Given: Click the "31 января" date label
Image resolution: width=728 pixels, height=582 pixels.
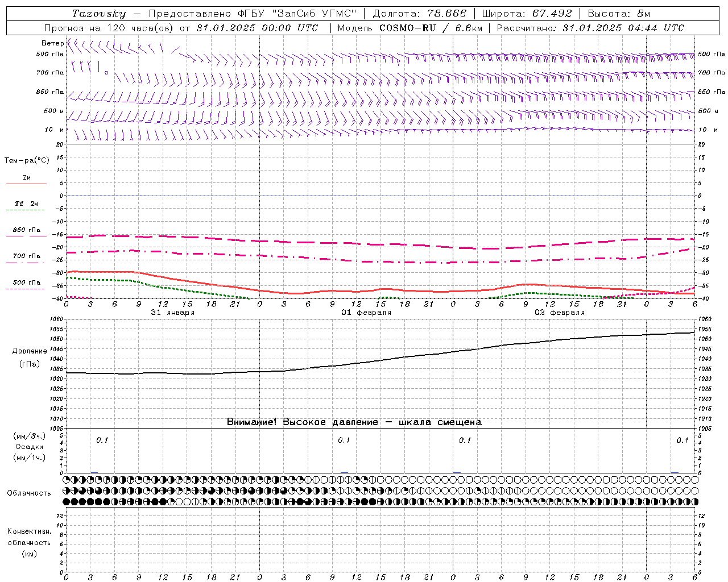Looking at the screenshot, I should [173, 313].
